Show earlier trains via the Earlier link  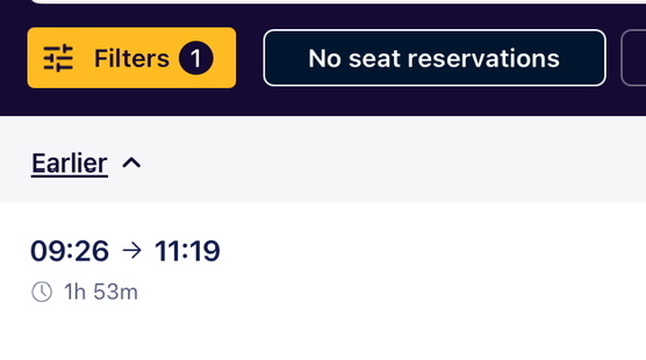70,164
